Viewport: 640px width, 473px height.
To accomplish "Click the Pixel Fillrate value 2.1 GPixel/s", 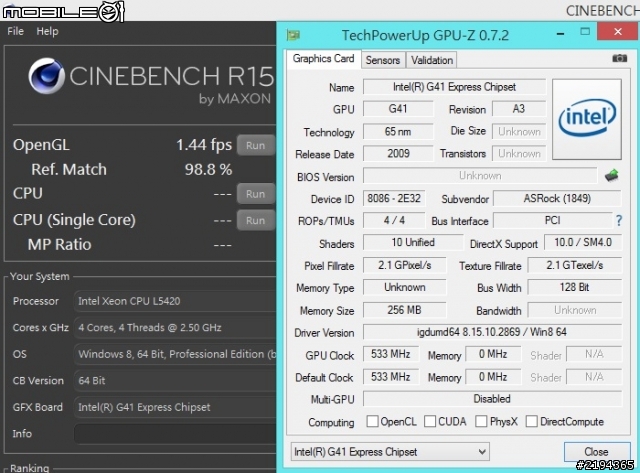I will [404, 265].
